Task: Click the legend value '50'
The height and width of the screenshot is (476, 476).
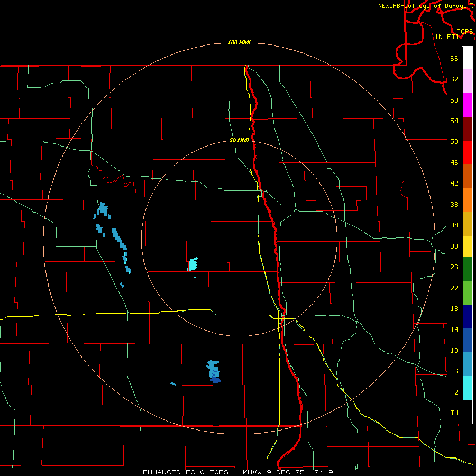Action: pos(454,141)
